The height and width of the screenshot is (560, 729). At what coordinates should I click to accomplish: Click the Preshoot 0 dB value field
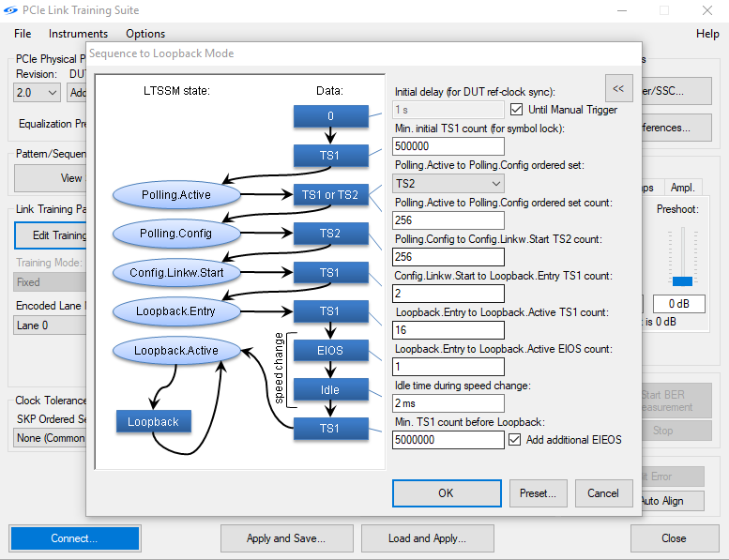tap(678, 304)
